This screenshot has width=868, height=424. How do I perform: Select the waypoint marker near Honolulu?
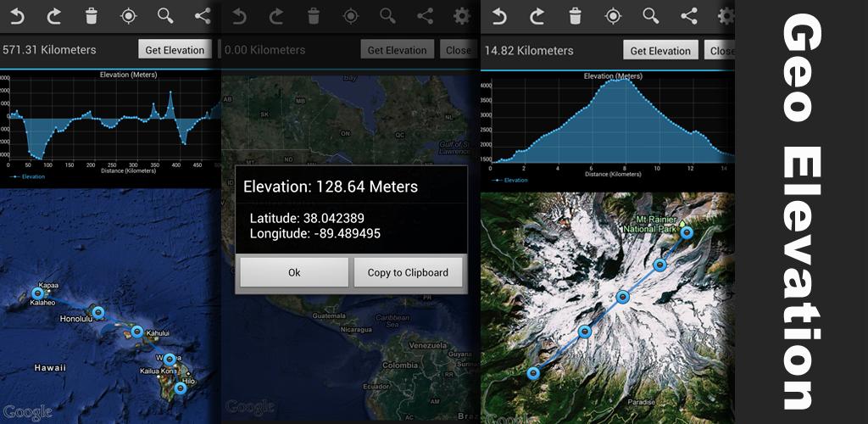[98, 312]
